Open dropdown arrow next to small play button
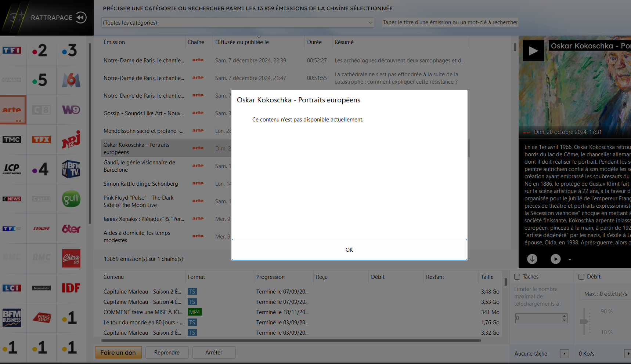The height and width of the screenshot is (364, 631). tap(570, 259)
